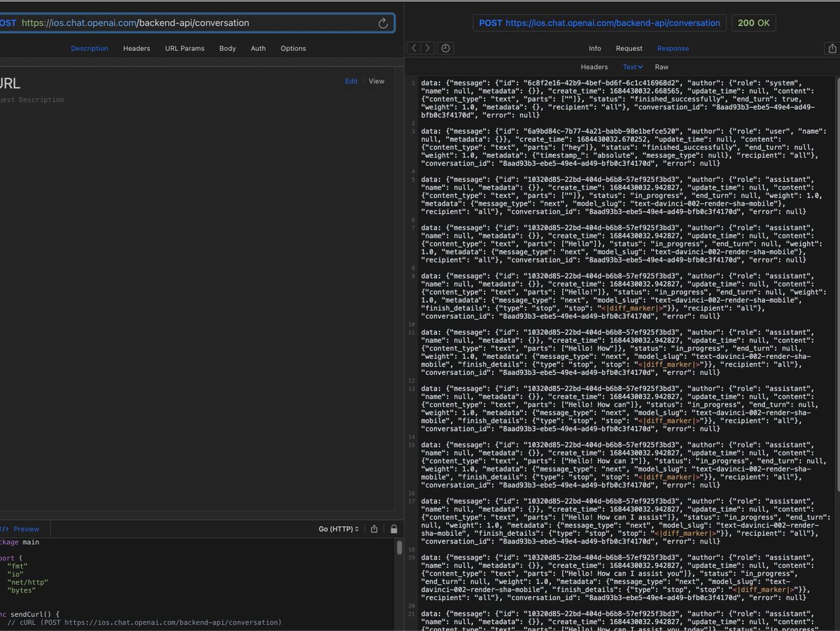
Task: Click response line number 17
Action: (x=412, y=501)
